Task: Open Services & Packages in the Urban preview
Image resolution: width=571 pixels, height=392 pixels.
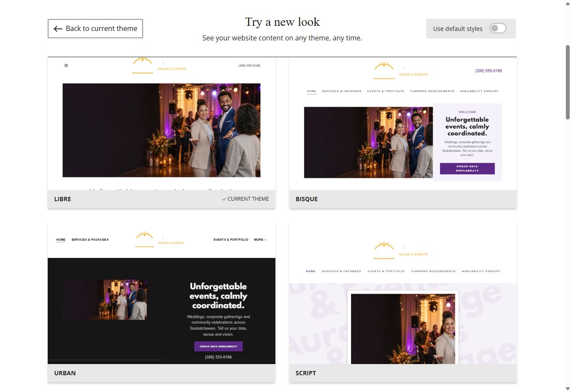Action: click(x=90, y=239)
